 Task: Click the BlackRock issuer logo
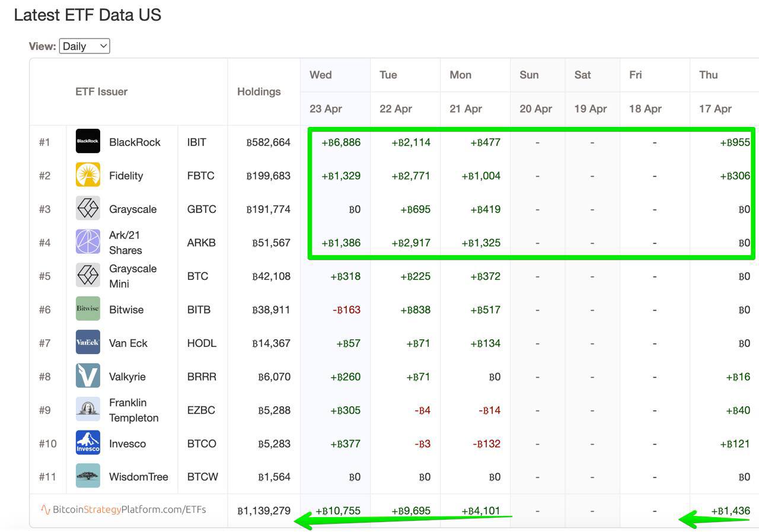88,141
